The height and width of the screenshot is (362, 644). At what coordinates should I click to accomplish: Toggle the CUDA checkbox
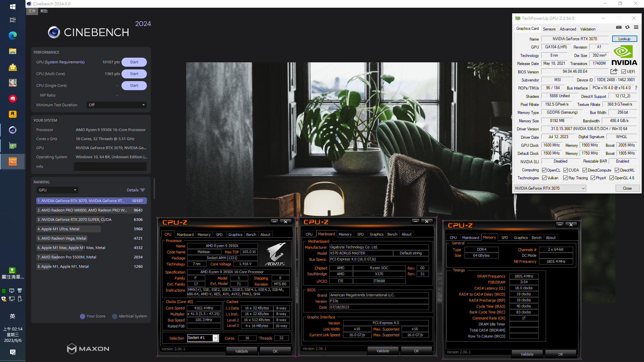(566, 170)
